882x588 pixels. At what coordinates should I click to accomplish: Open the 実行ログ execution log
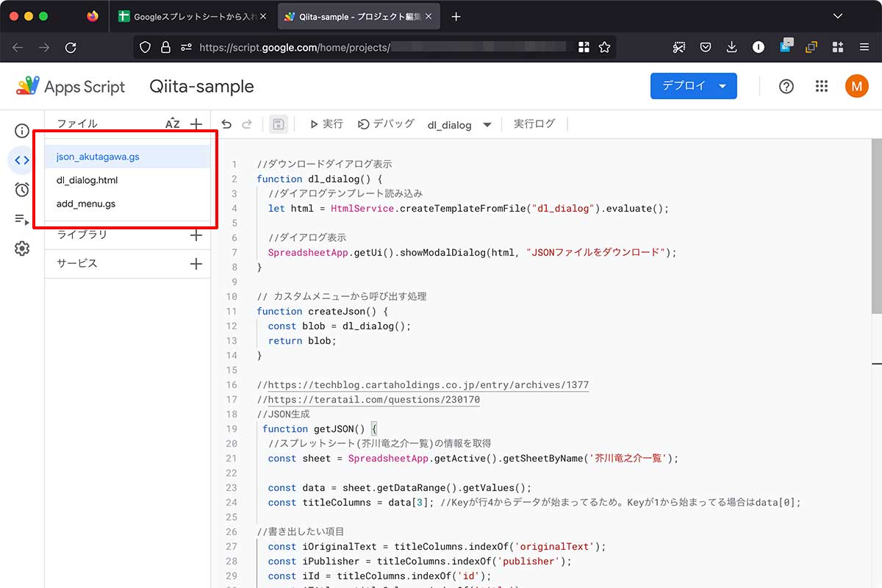pos(534,123)
